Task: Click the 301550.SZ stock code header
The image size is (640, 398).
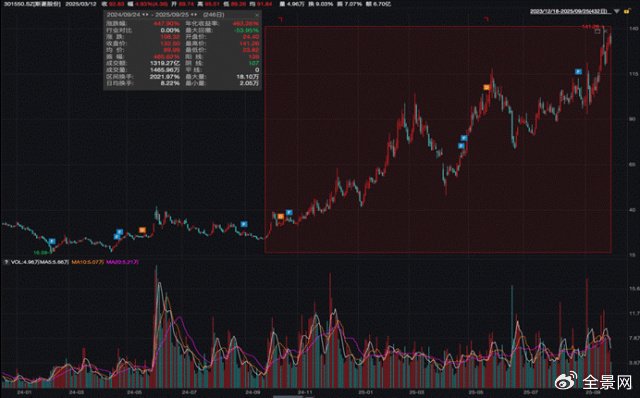Action: 32,4
